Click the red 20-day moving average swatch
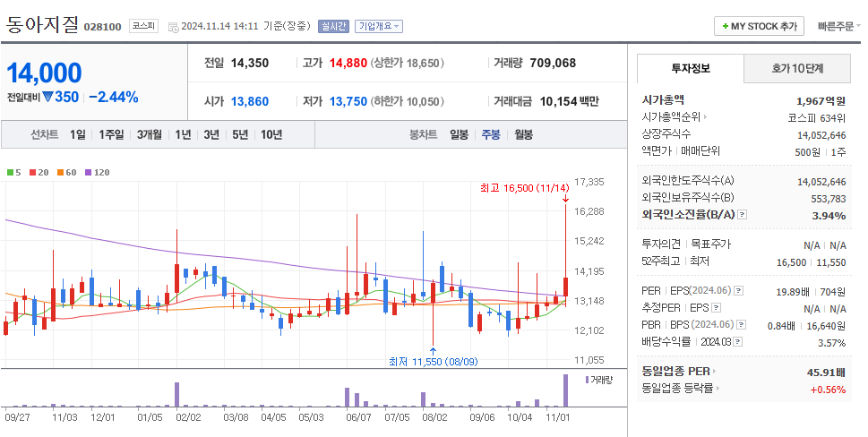The width and height of the screenshot is (868, 437). coord(32,173)
